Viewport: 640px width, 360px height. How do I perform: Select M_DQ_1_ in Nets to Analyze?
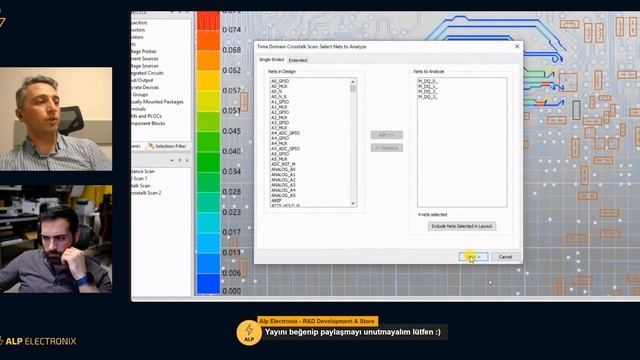428,87
